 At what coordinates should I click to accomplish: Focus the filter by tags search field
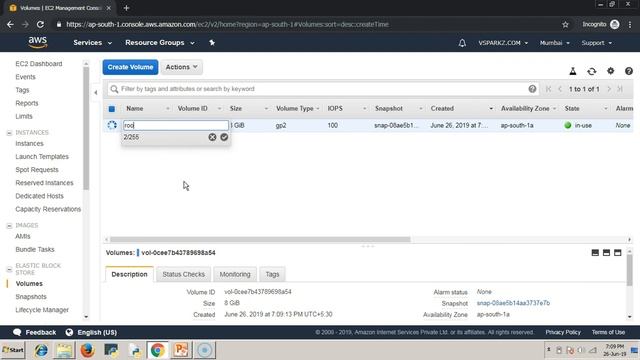(322, 89)
